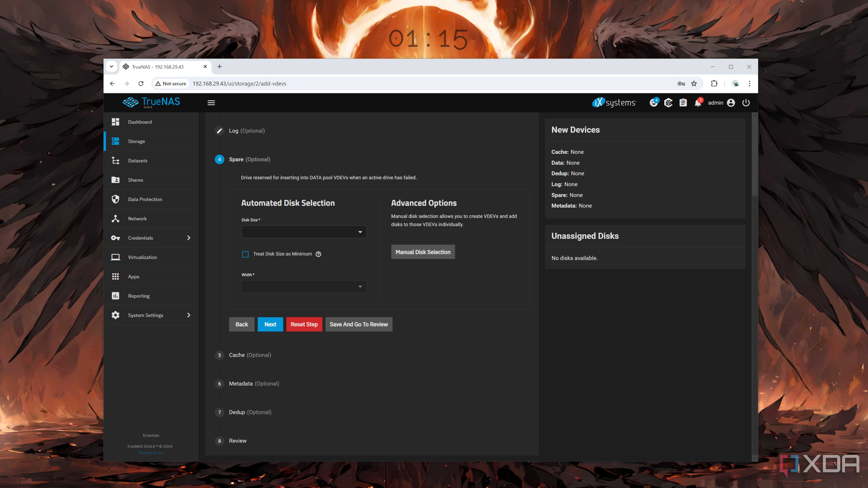Reload the page in the browser

pos(141,84)
